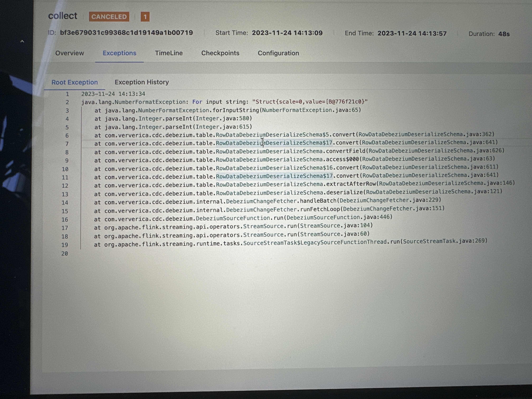Click the RowDataDebeziumDeserializeSchema$5.convert frame
This screenshot has width=532, height=399.
click(294, 135)
